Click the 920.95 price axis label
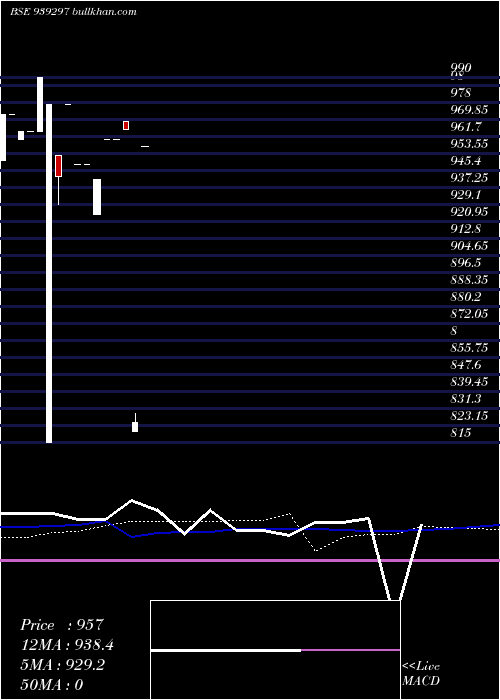 (x=469, y=212)
